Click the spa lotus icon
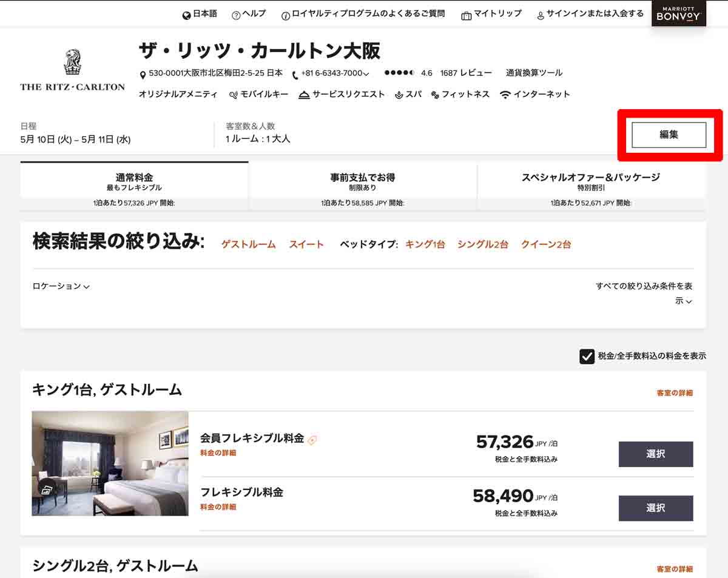The height and width of the screenshot is (578, 728). tap(399, 95)
